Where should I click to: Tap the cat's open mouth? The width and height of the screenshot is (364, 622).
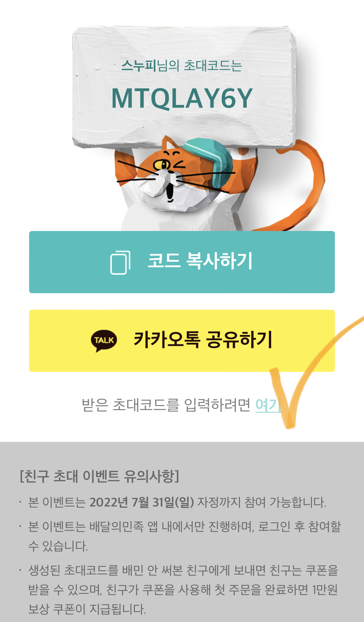point(170,191)
